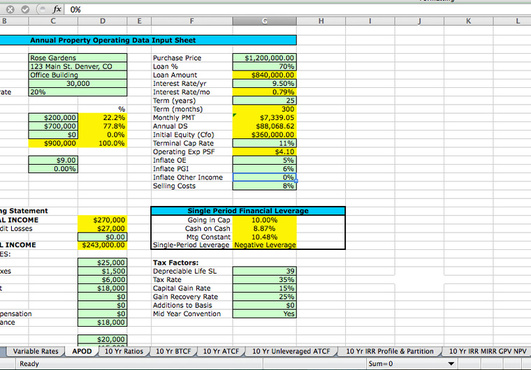Click the $700,000 cell
Viewport: 531px width, 370px height.
[x=53, y=126]
